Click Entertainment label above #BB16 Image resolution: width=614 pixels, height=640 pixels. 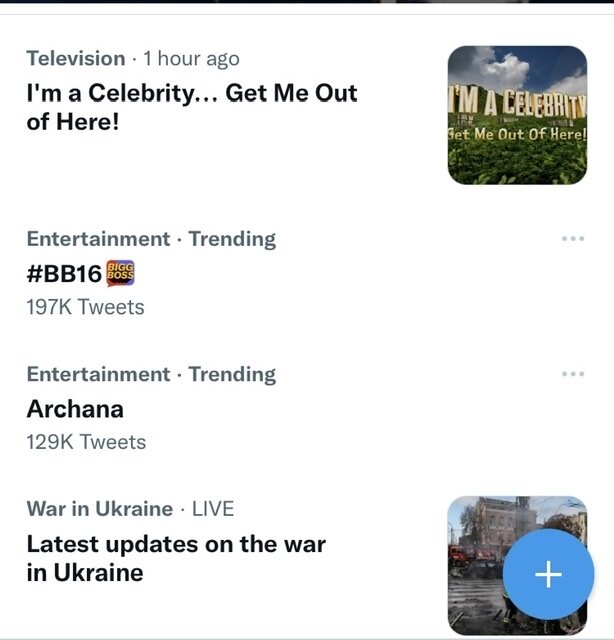pos(98,239)
